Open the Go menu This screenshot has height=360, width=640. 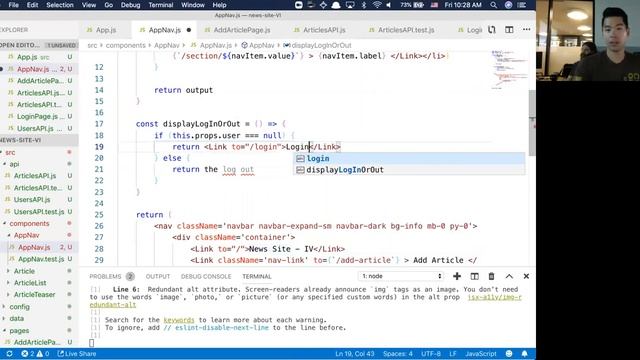(109, 5)
